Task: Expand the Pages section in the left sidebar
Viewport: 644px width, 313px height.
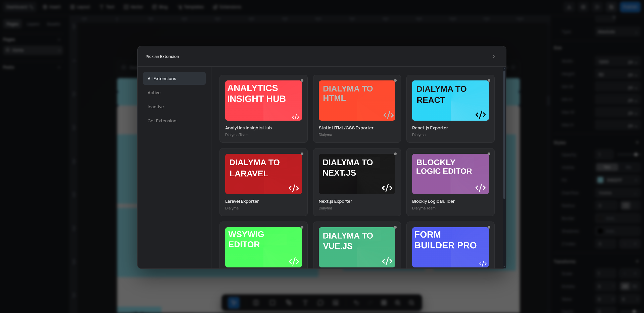Action: [x=59, y=39]
